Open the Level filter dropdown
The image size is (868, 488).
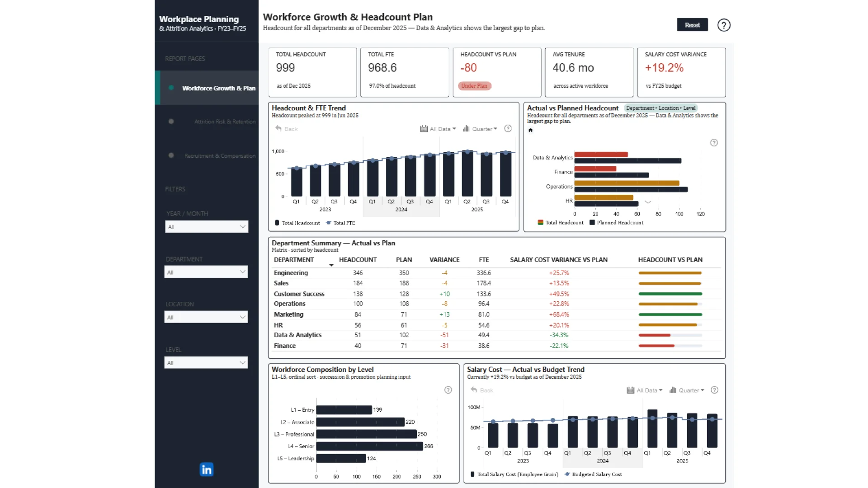pyautogui.click(x=206, y=363)
